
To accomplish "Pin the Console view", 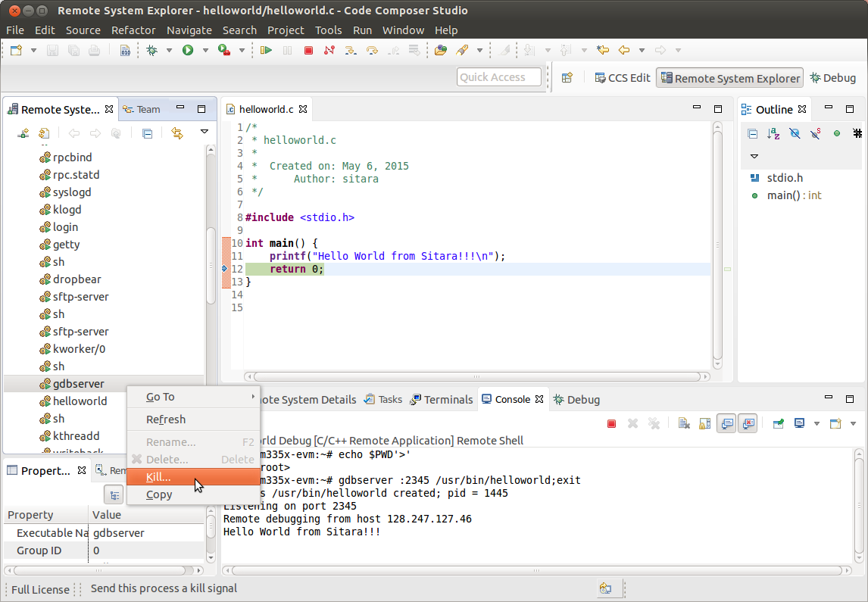I will click(779, 424).
